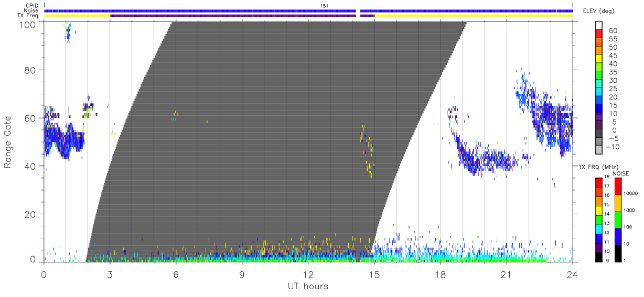The image size is (644, 297).
Task: Click the 60 tick label on Range Gate axis
Action: click(30, 118)
